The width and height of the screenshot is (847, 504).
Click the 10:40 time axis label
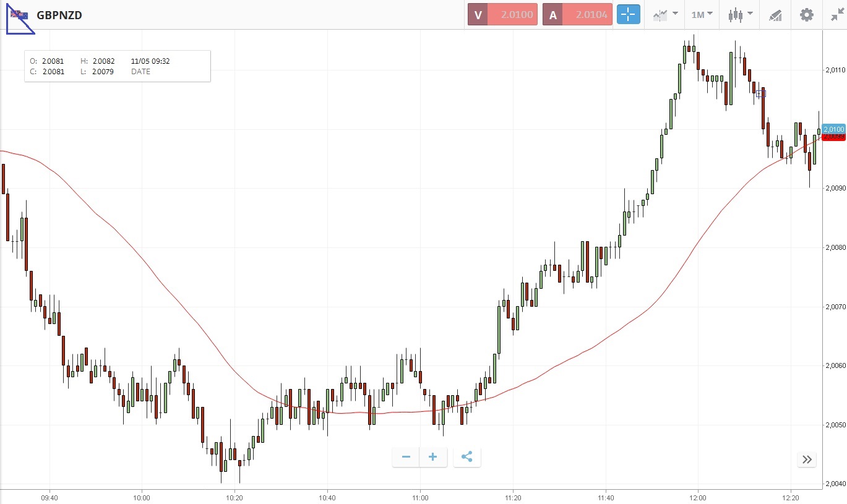coord(327,497)
